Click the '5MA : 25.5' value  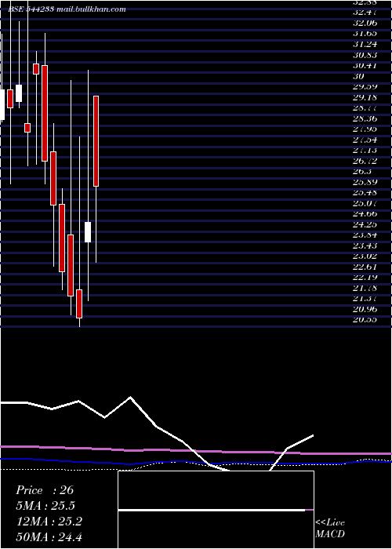[45, 506]
